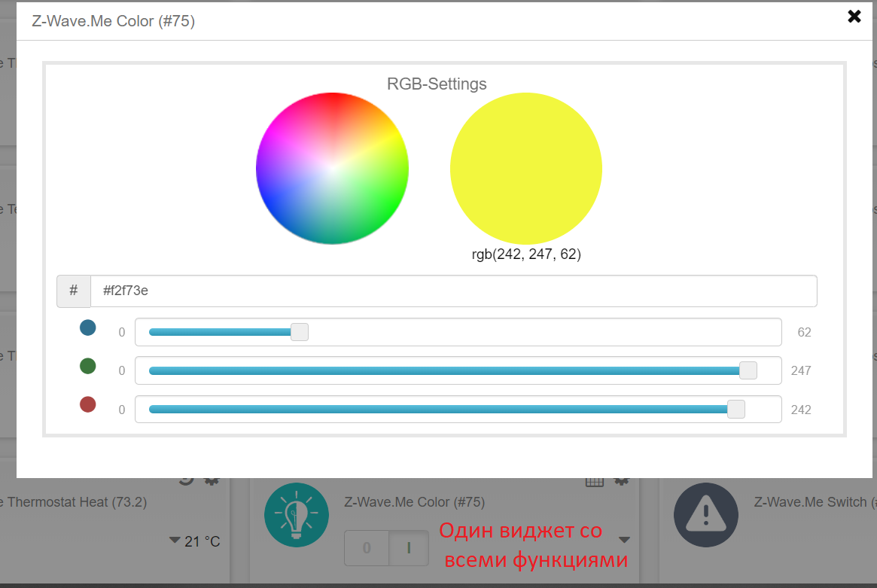Click the green channel dot icon

click(88, 366)
